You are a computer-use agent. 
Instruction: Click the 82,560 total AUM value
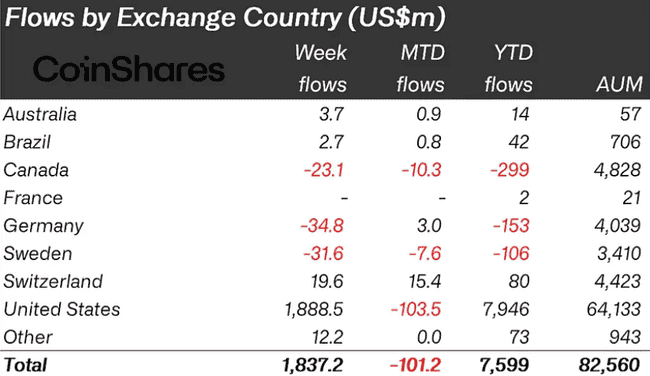click(609, 365)
